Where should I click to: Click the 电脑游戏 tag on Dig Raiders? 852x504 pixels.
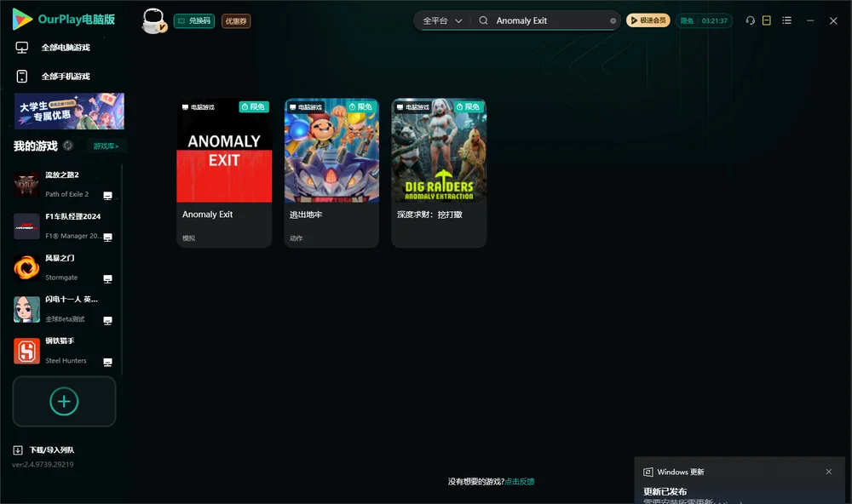[x=413, y=107]
